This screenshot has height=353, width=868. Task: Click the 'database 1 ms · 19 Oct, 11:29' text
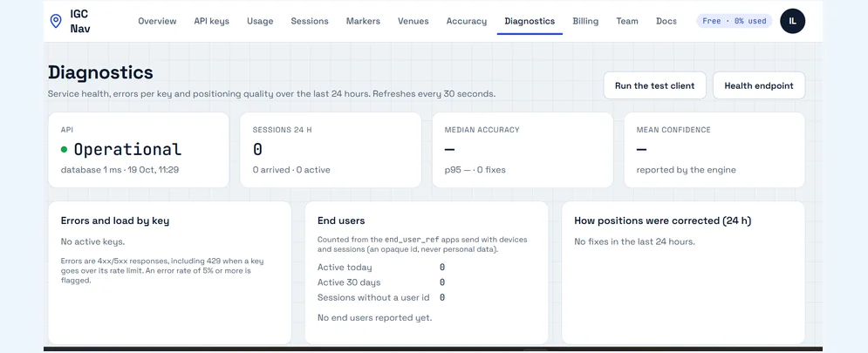pos(120,170)
